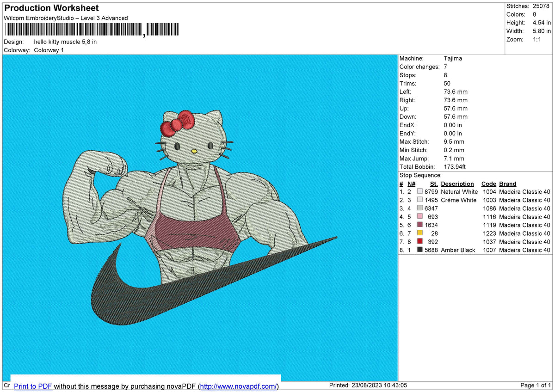
Task: Click the yellow swatch with code 1223
Action: [420, 233]
